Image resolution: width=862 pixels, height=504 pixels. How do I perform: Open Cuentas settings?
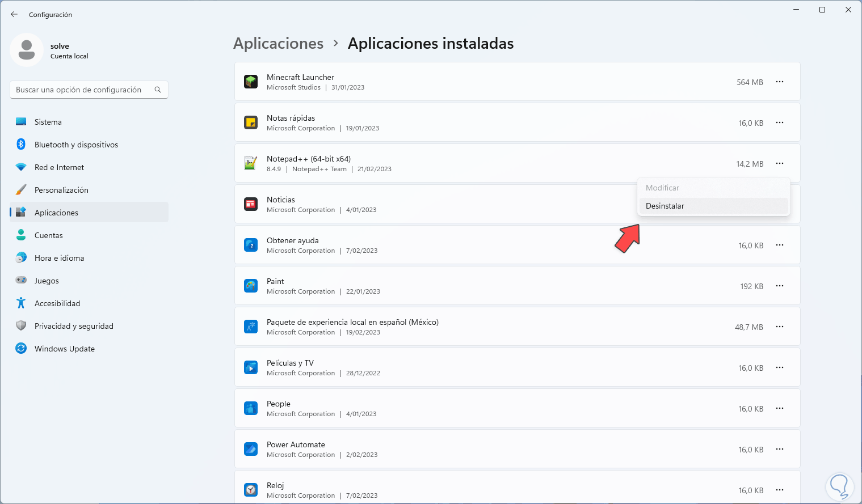coord(89,235)
